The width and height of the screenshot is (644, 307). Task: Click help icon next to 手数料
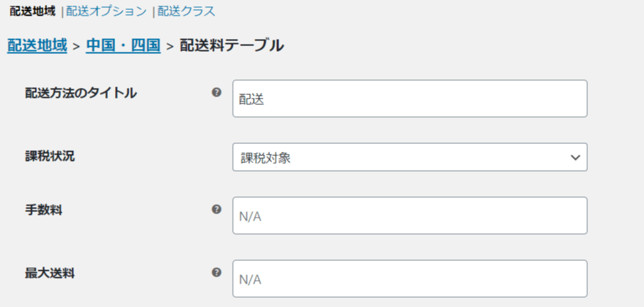[217, 209]
